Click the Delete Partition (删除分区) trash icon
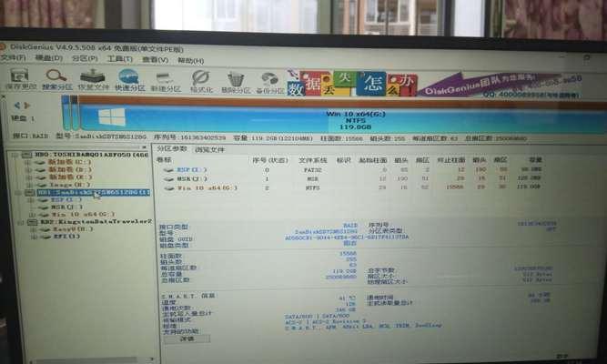The image size is (607, 364). tap(237, 80)
